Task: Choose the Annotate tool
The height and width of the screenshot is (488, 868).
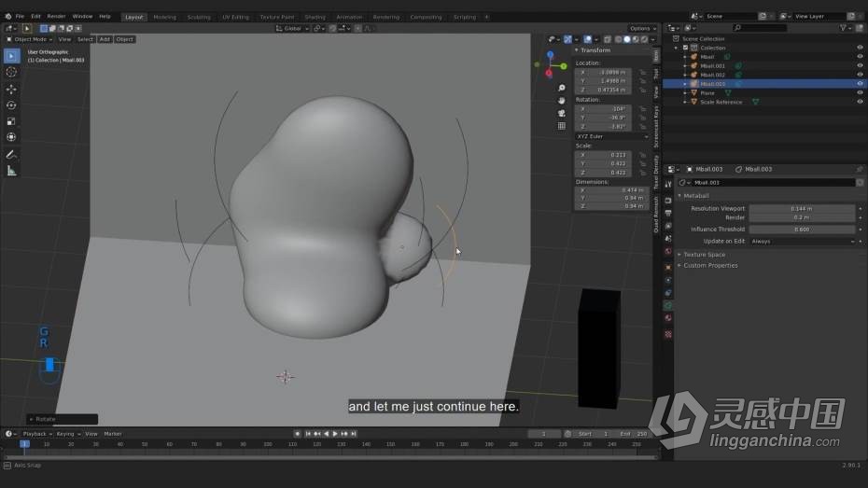Action: (x=11, y=155)
